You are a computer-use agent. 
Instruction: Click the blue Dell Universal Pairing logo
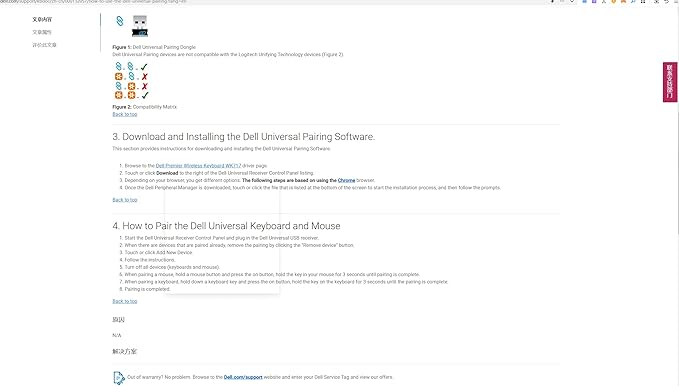click(120, 21)
